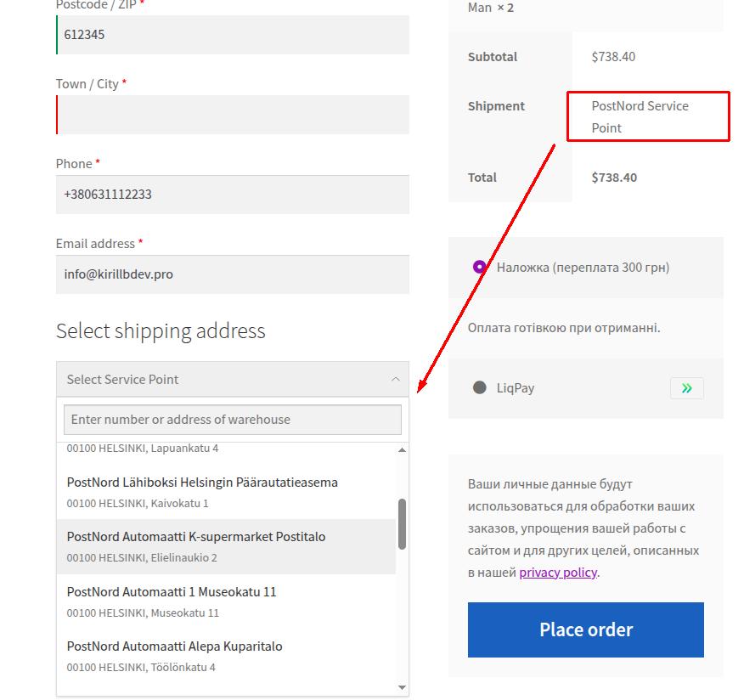Click the Place order button
The height and width of the screenshot is (700, 744).
(x=585, y=629)
